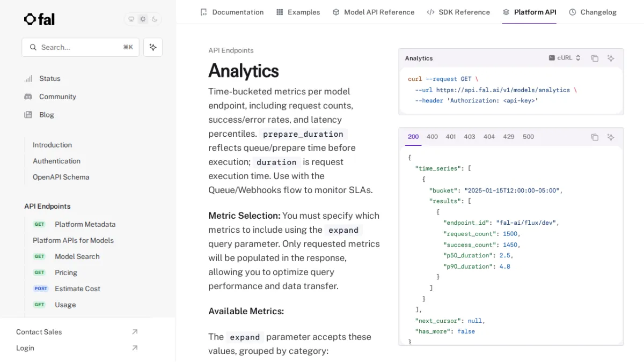Viewport: 644px width, 362px height.
Task: Ask AI about the response example
Action: click(611, 137)
